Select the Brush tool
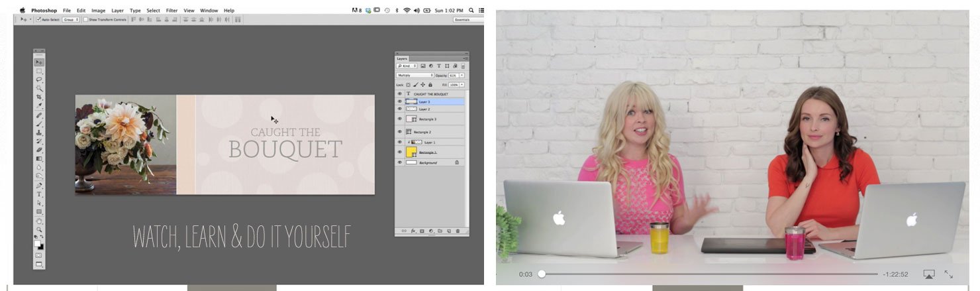Image resolution: width=980 pixels, height=291 pixels. pyautogui.click(x=39, y=123)
